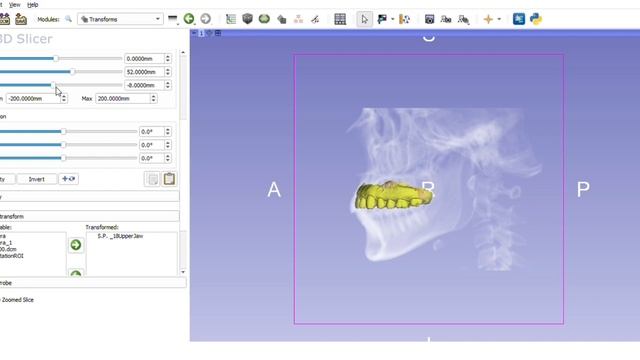Toggle the orange crosshair icon
The image size is (640, 360).
488,19
